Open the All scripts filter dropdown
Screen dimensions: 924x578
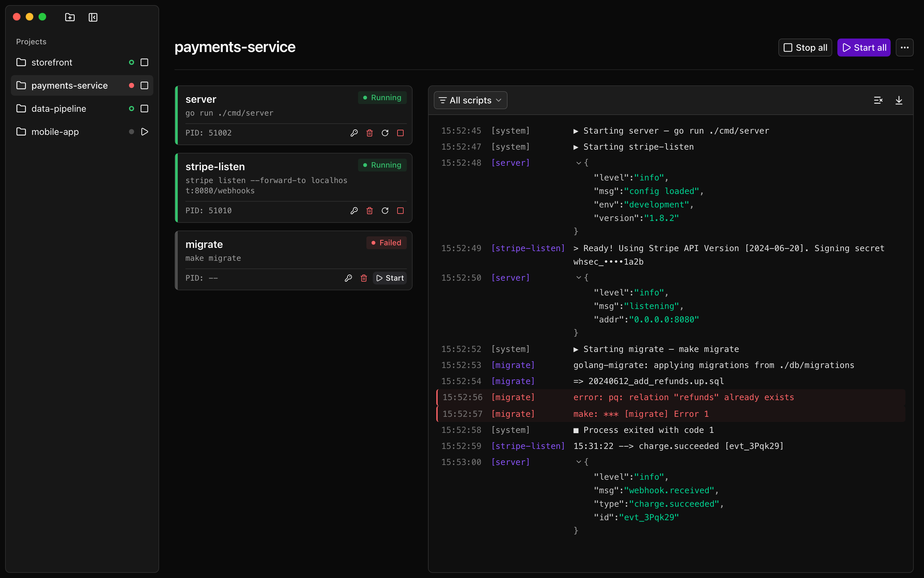470,100
